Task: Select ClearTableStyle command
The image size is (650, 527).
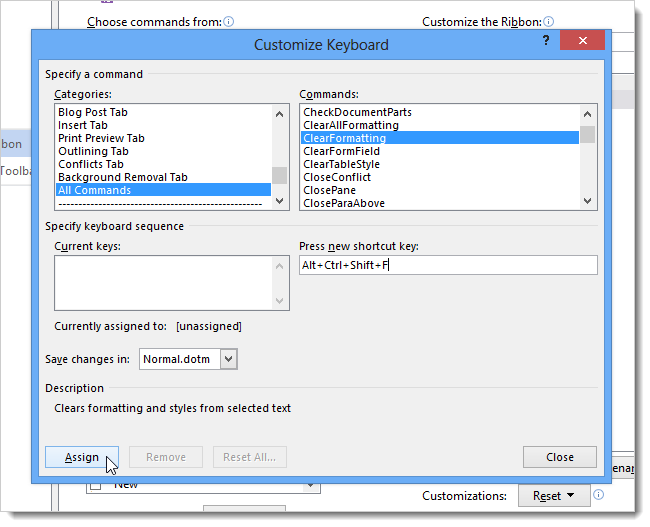Action: 440,164
